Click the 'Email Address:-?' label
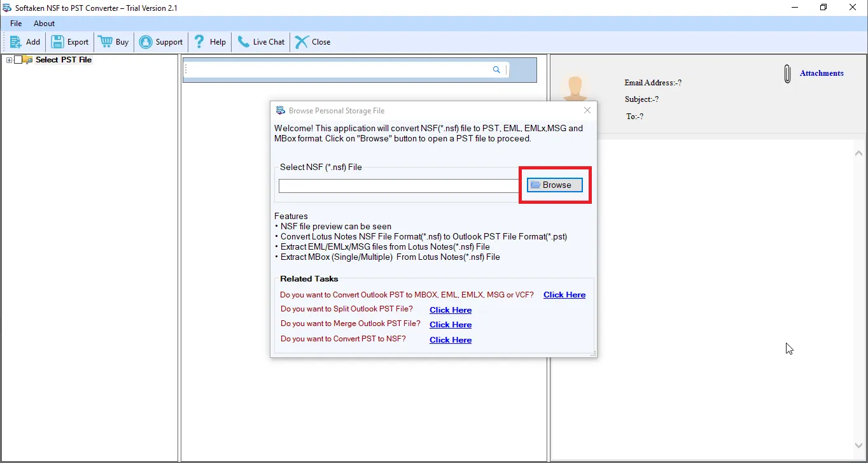The image size is (868, 463). [653, 83]
